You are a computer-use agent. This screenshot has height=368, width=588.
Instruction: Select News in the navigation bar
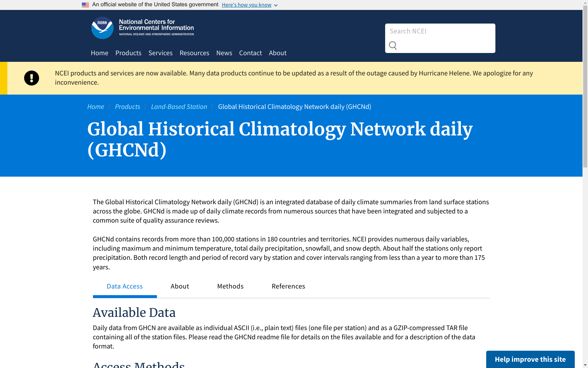tap(224, 53)
